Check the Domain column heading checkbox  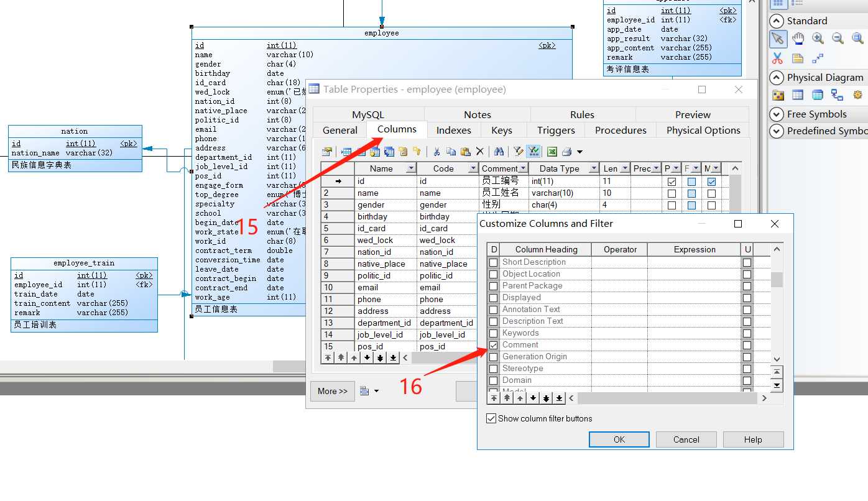(494, 380)
